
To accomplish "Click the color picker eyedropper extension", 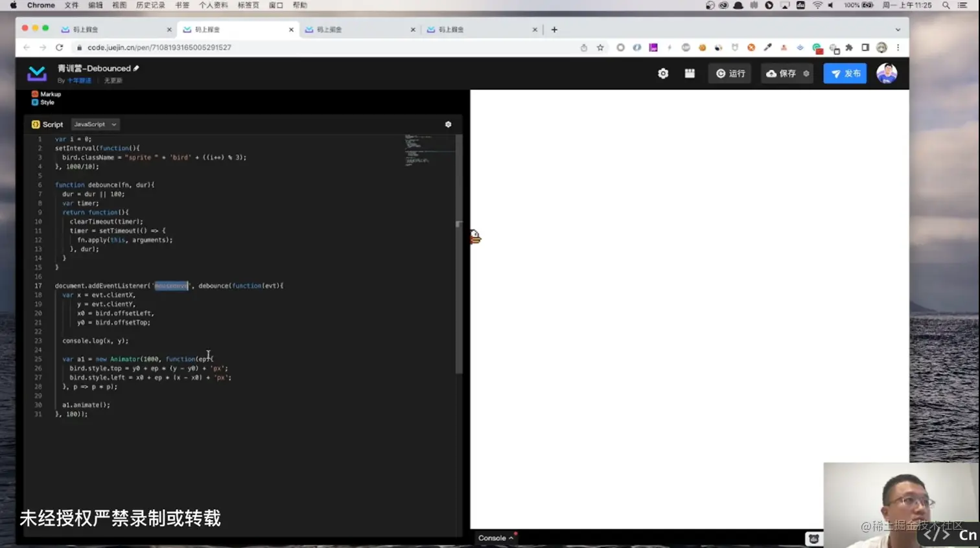I will click(x=767, y=48).
